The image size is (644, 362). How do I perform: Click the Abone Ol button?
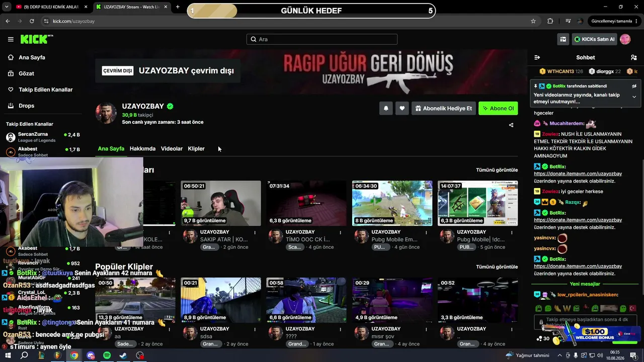[x=498, y=108]
